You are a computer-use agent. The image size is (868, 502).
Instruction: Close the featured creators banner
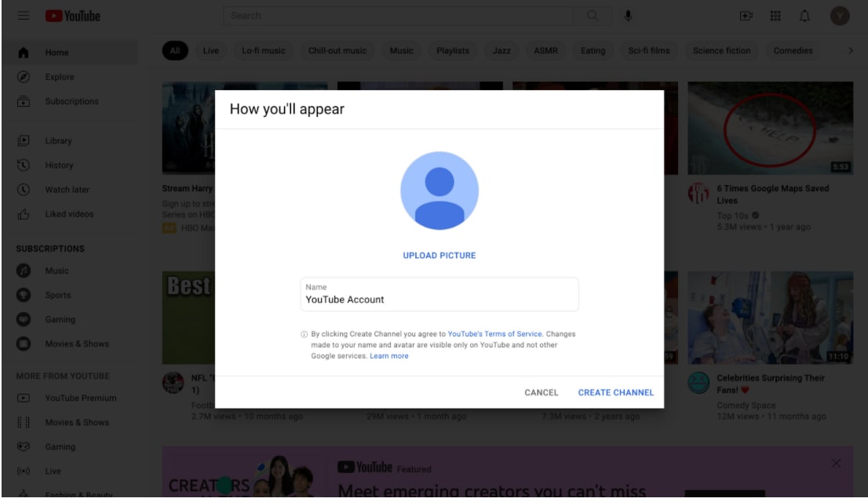pos(836,464)
